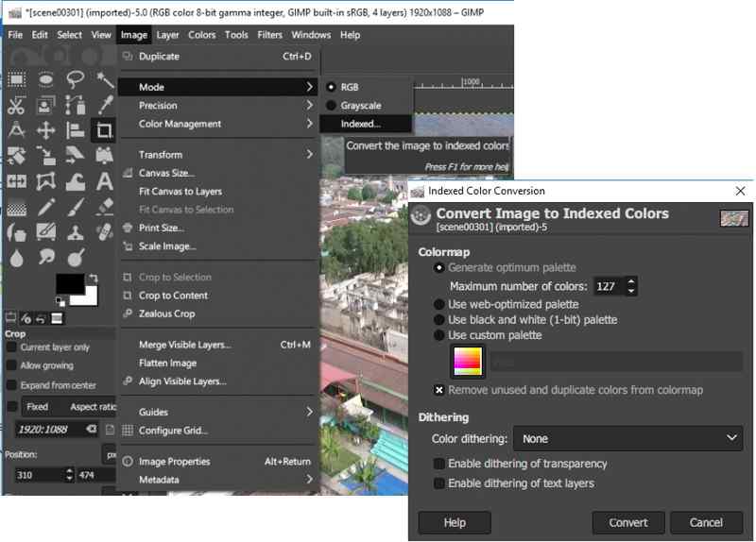Choose the Heal bandage tool
This screenshot has height=542, width=756.
[104, 230]
